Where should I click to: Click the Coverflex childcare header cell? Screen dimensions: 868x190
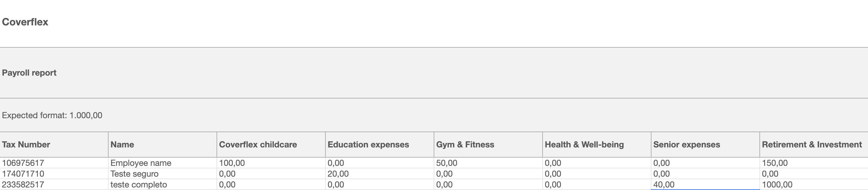pos(271,145)
